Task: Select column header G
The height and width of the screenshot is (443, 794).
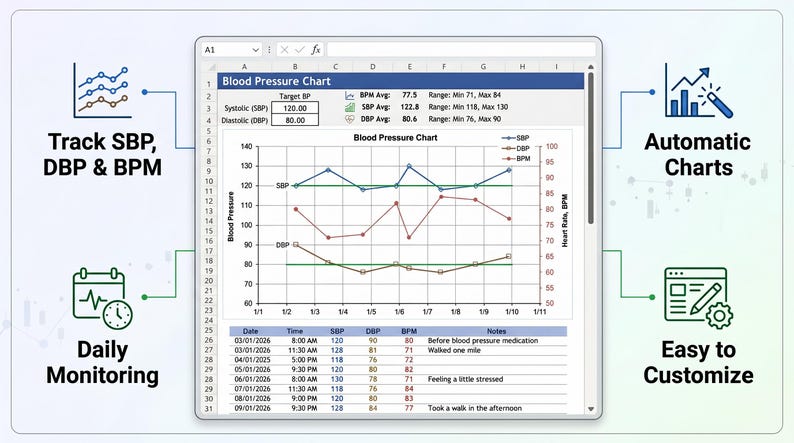Action: point(483,67)
